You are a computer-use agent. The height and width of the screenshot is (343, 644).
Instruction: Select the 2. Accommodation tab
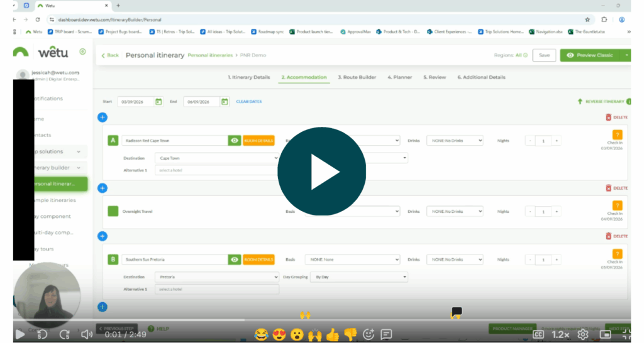point(304,77)
